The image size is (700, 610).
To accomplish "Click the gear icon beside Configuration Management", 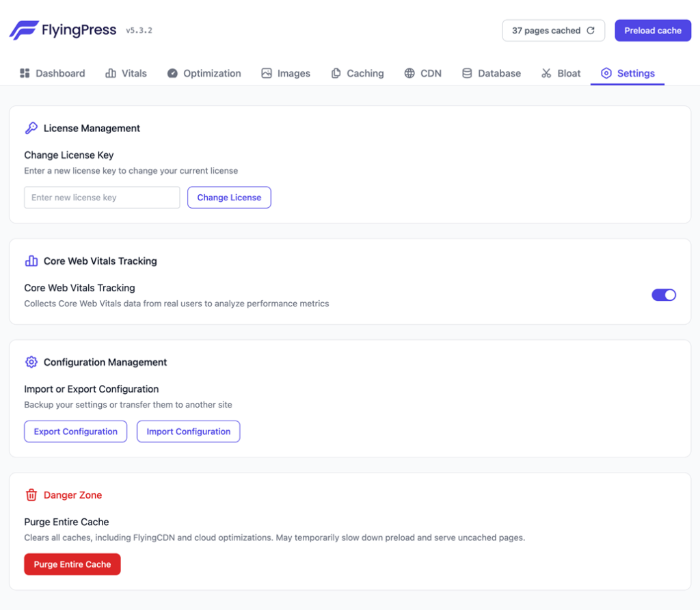I will (31, 362).
